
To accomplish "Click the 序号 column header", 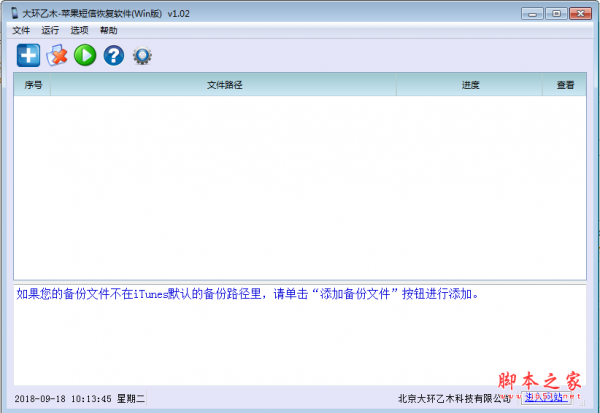I will pyautogui.click(x=33, y=85).
